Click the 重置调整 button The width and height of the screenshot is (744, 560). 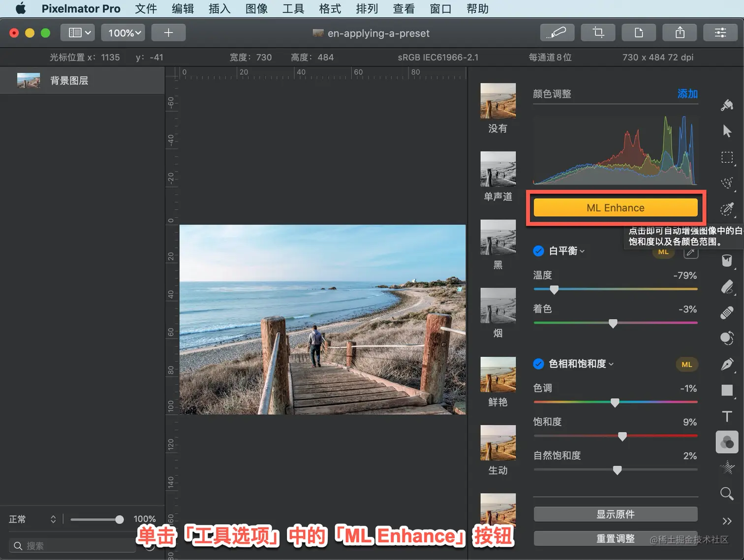(616, 538)
